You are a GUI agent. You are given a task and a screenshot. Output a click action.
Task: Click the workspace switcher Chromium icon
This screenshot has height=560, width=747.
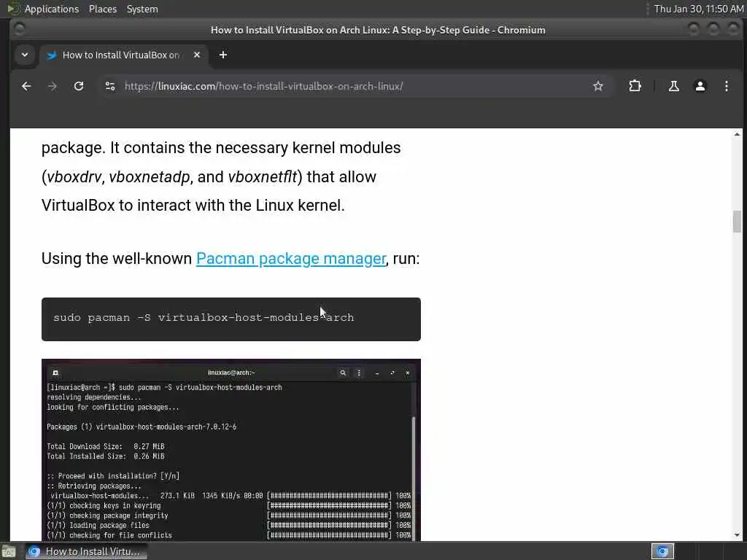[662, 551]
